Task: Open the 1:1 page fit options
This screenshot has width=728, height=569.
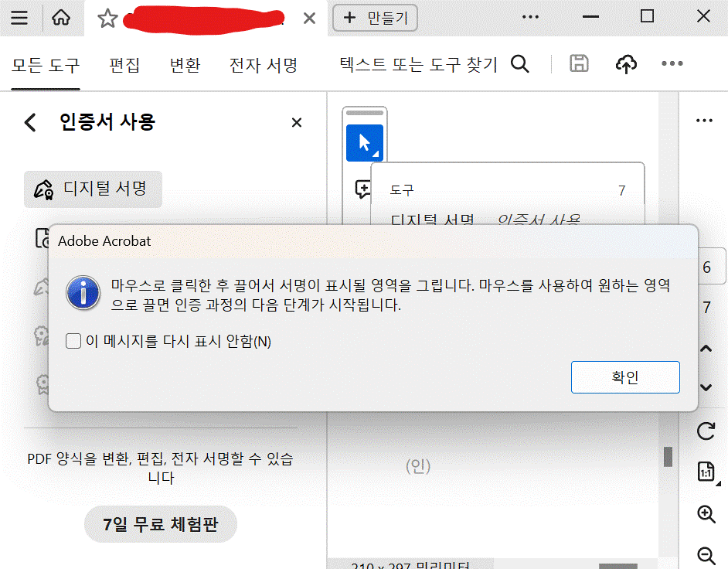Action: [x=706, y=472]
